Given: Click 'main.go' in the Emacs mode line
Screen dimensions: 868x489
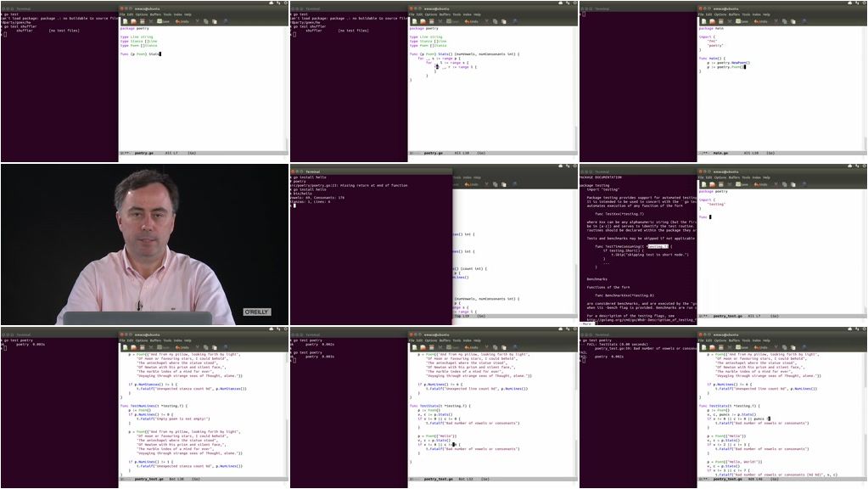Looking at the screenshot, I should click(x=720, y=153).
